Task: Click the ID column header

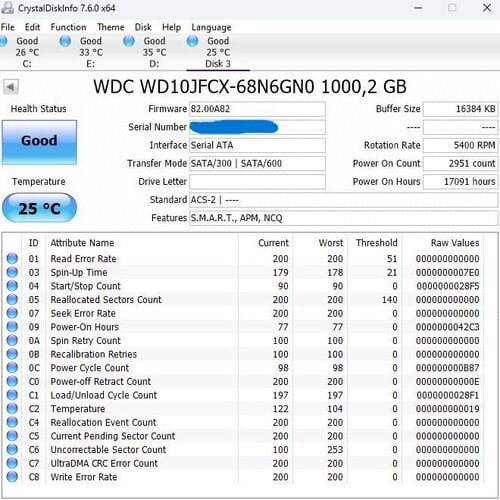Action: pyautogui.click(x=33, y=243)
